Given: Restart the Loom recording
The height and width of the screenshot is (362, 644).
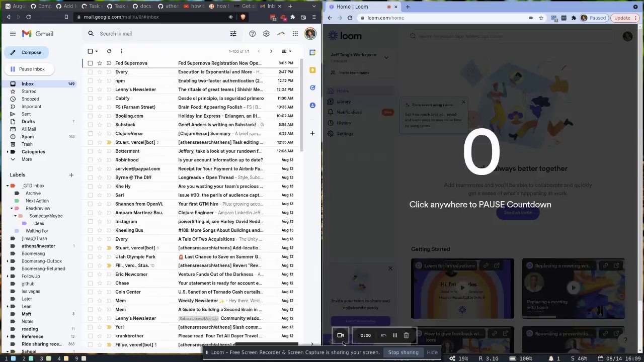Looking at the screenshot, I should click(x=383, y=335).
